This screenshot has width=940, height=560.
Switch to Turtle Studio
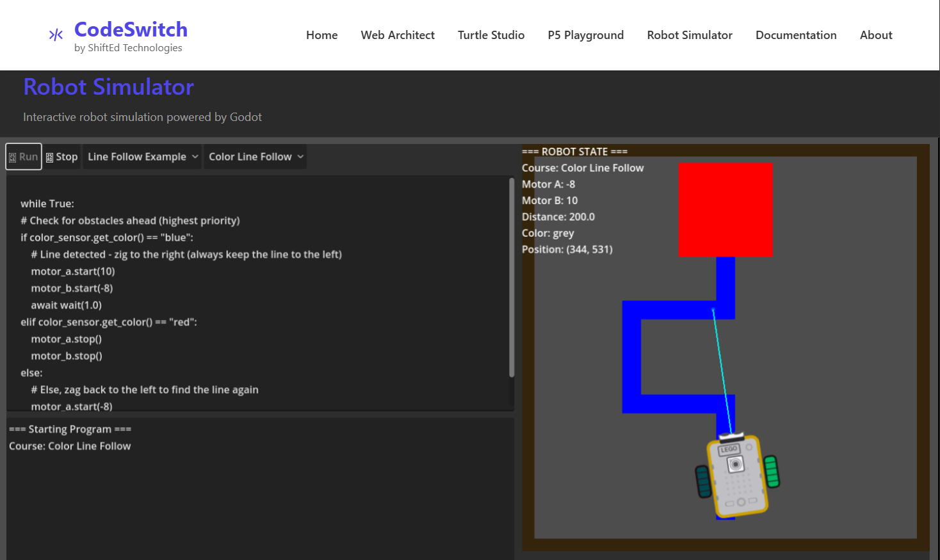click(x=491, y=35)
